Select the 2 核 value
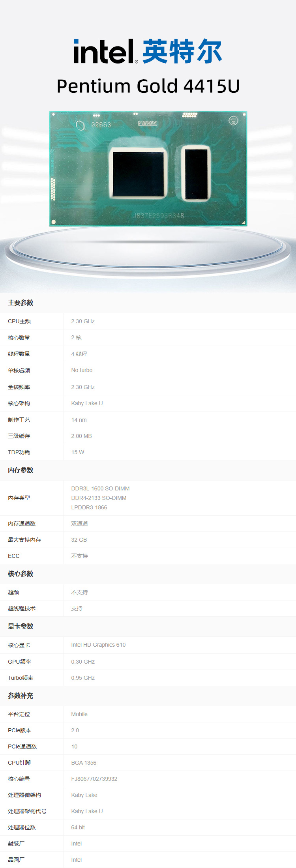296x868 pixels. point(76,337)
